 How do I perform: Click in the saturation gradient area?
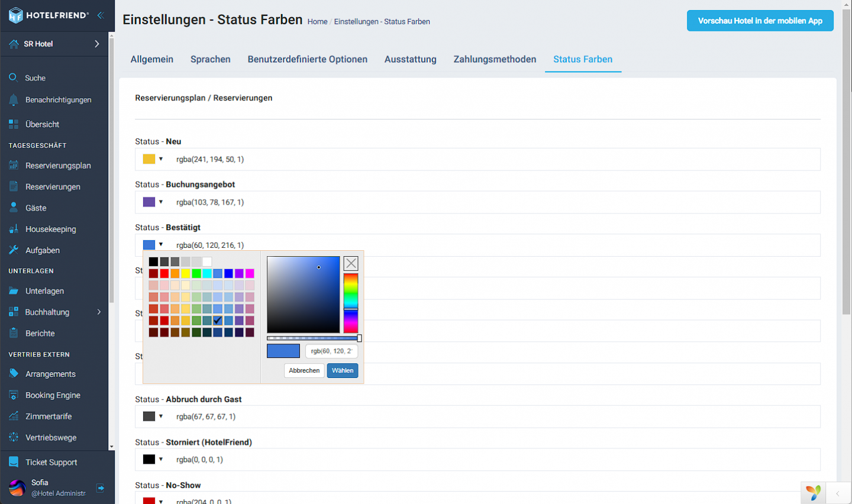point(304,295)
